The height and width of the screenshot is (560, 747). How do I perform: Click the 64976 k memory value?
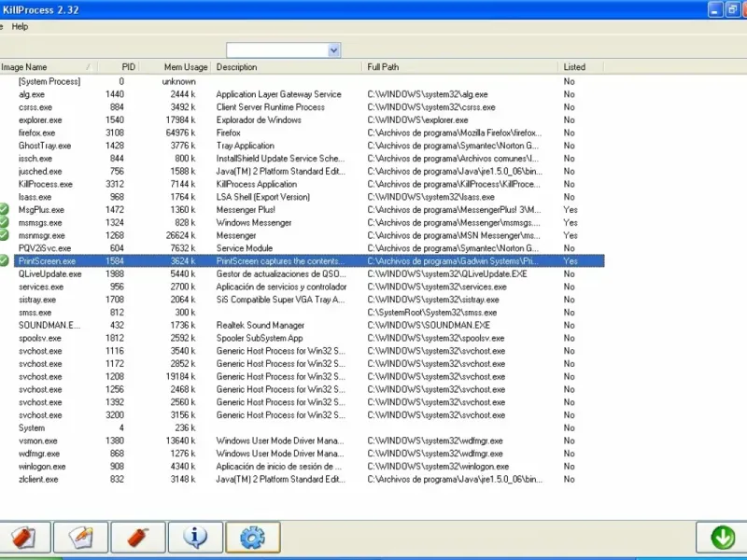[x=180, y=133]
